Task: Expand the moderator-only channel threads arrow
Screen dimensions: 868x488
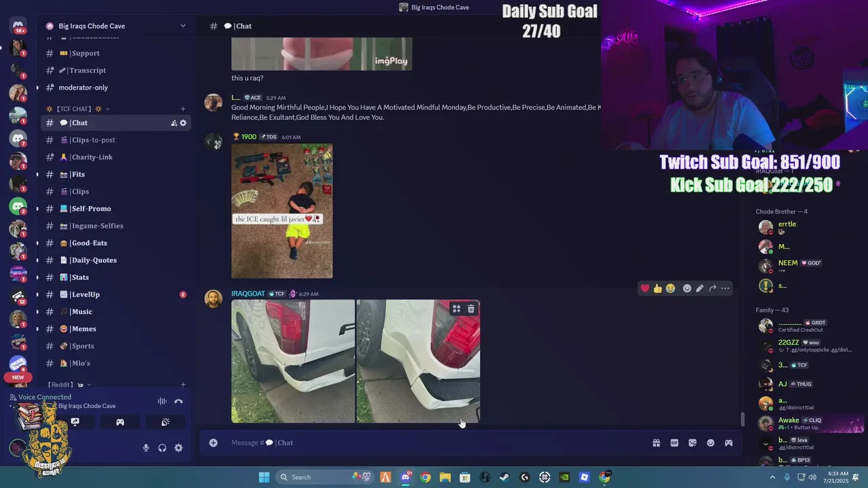Action: (37, 87)
